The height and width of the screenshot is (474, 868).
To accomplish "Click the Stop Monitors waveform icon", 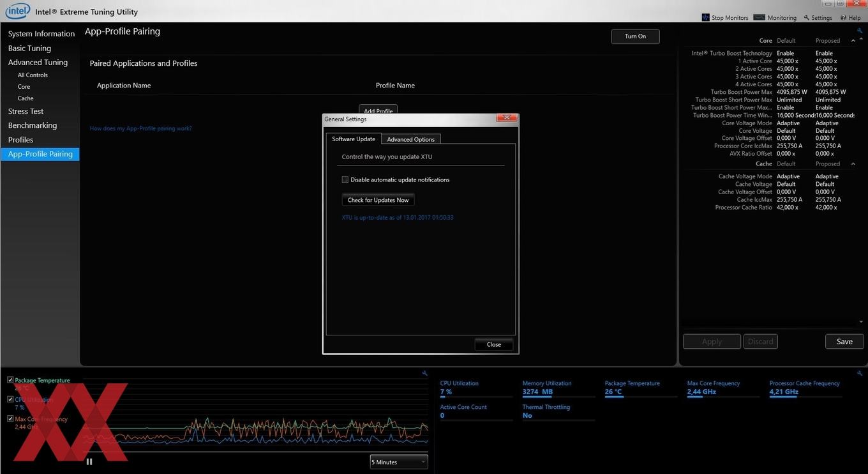I will point(705,17).
